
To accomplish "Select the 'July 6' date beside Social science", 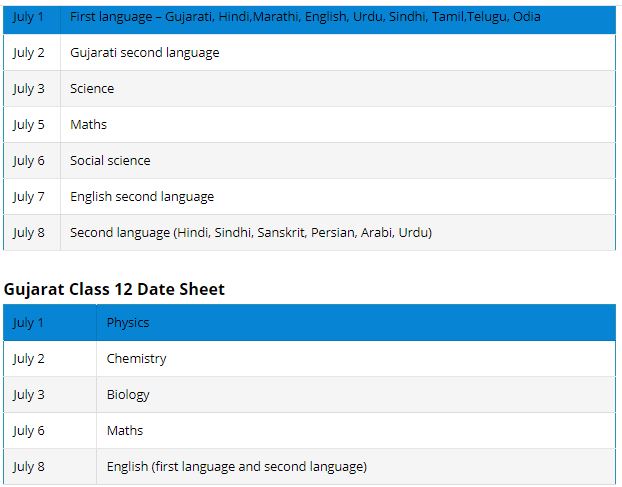I will [29, 160].
